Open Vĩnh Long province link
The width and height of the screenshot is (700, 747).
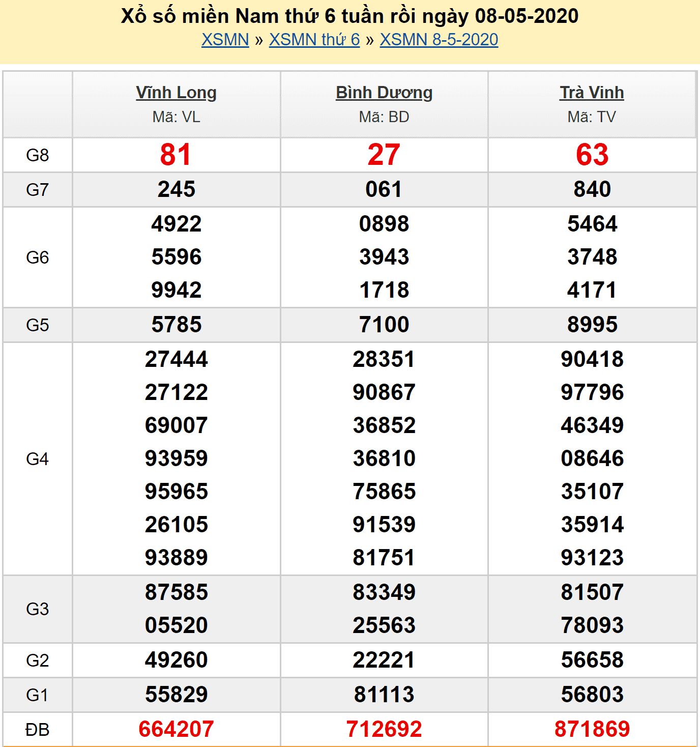pyautogui.click(x=177, y=93)
